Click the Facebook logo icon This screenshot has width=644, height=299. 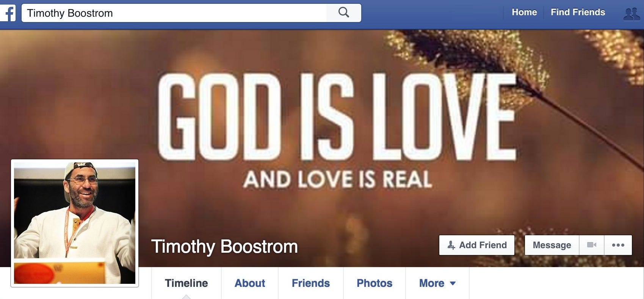coord(8,13)
